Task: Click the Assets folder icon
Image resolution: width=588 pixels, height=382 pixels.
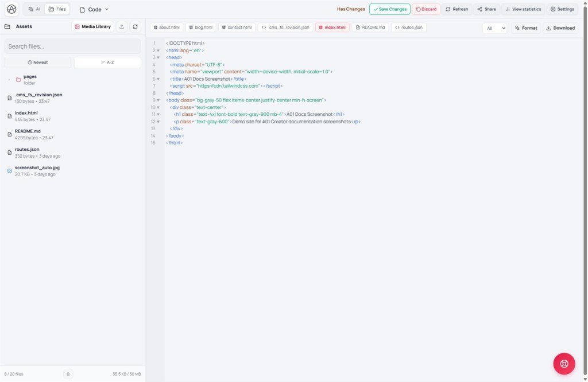Action: tap(7, 26)
